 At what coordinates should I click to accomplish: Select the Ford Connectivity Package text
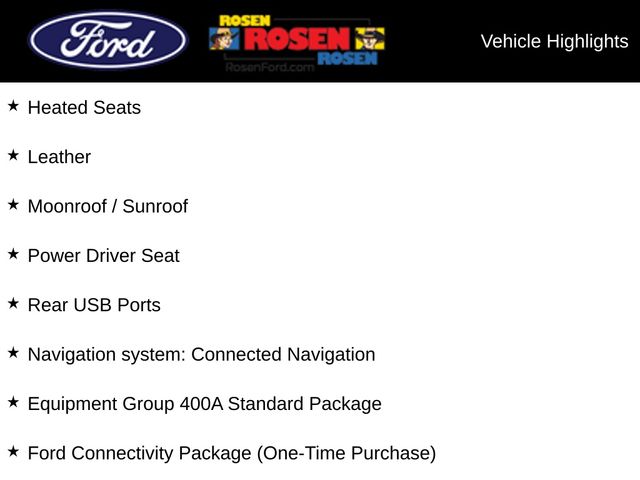231,453
